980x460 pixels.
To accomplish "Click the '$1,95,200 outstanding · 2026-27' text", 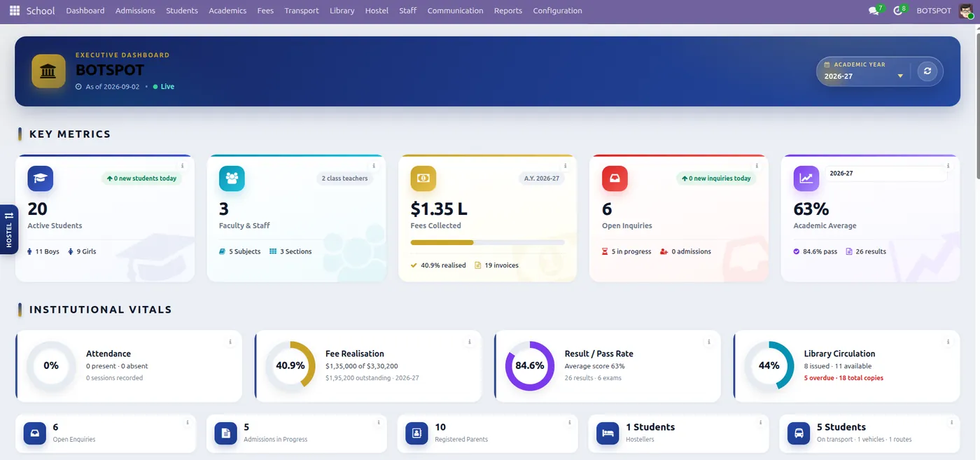I will click(372, 378).
